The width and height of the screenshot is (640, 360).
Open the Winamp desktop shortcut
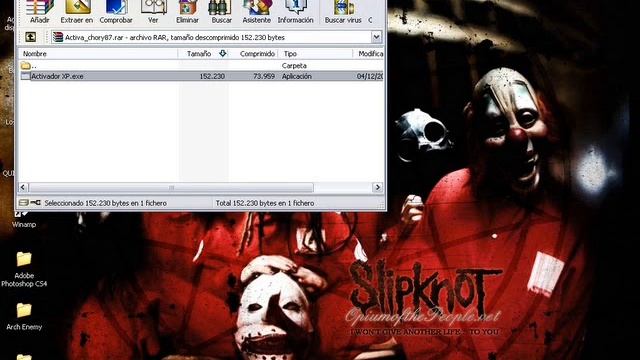(24, 220)
